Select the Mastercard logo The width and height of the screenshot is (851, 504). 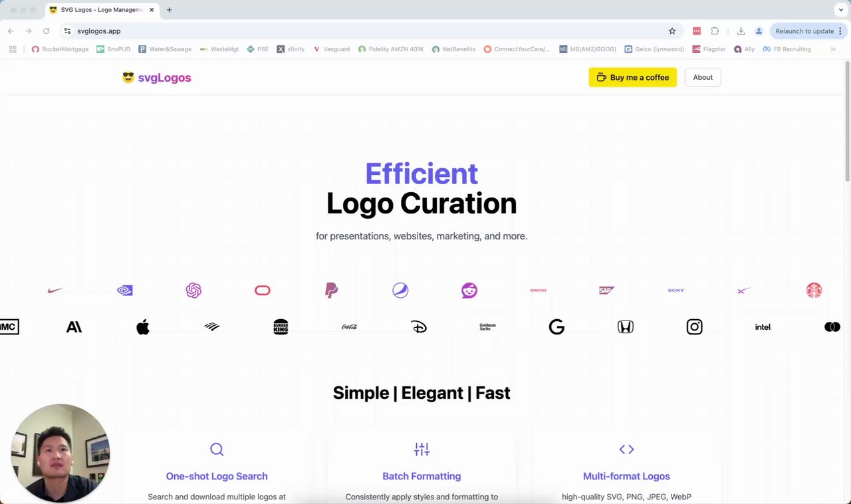[832, 326]
